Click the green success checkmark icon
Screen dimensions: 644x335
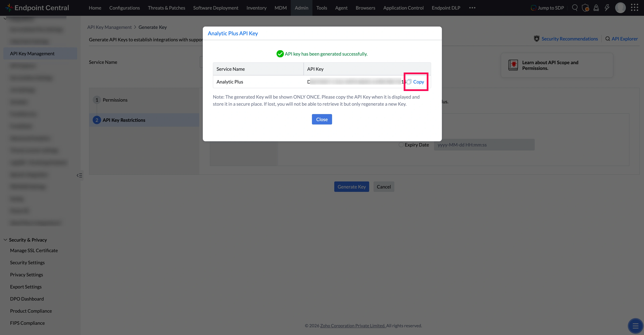[280, 54]
